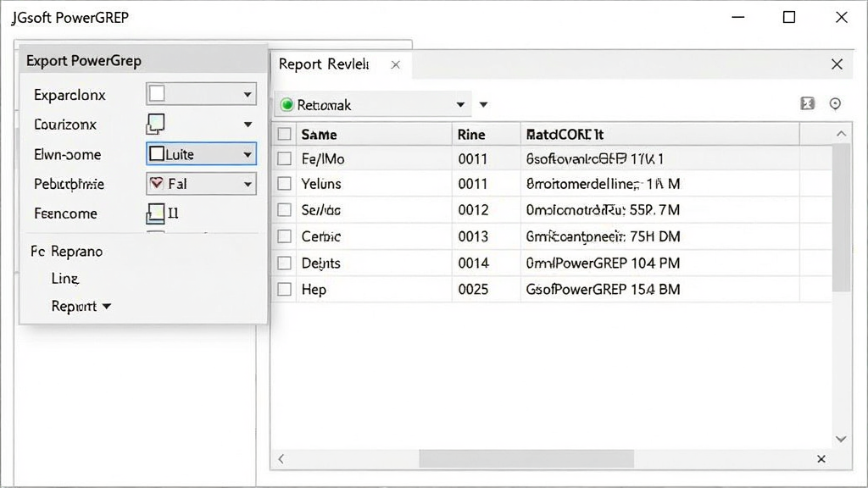The width and height of the screenshot is (868, 488).
Task: Sort by the RatdCORE It column header
Action: [x=659, y=135]
